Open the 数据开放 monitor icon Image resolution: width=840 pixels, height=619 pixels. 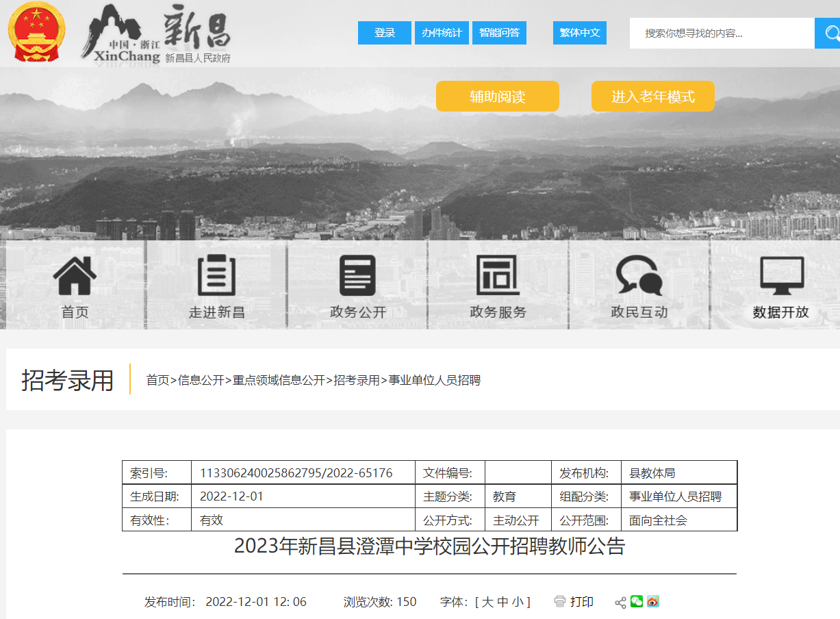[782, 275]
